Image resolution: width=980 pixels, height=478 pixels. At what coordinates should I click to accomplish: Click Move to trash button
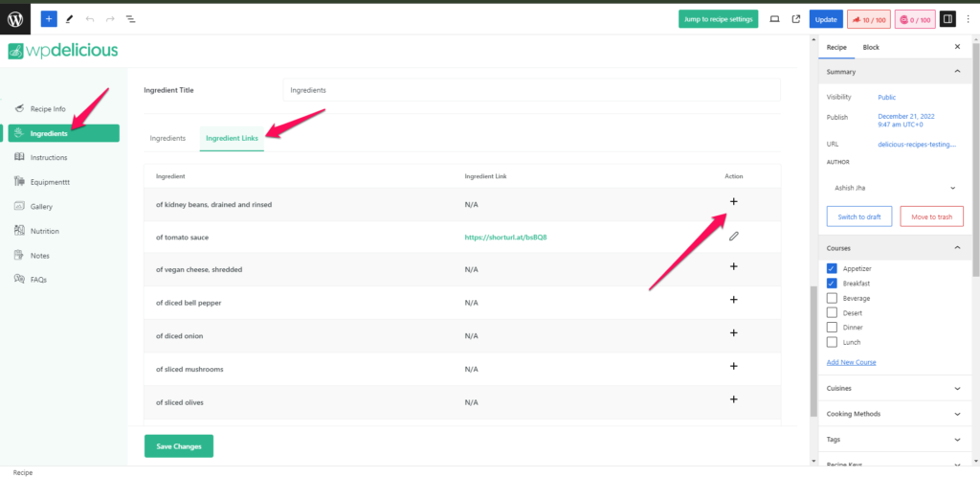coord(931,216)
